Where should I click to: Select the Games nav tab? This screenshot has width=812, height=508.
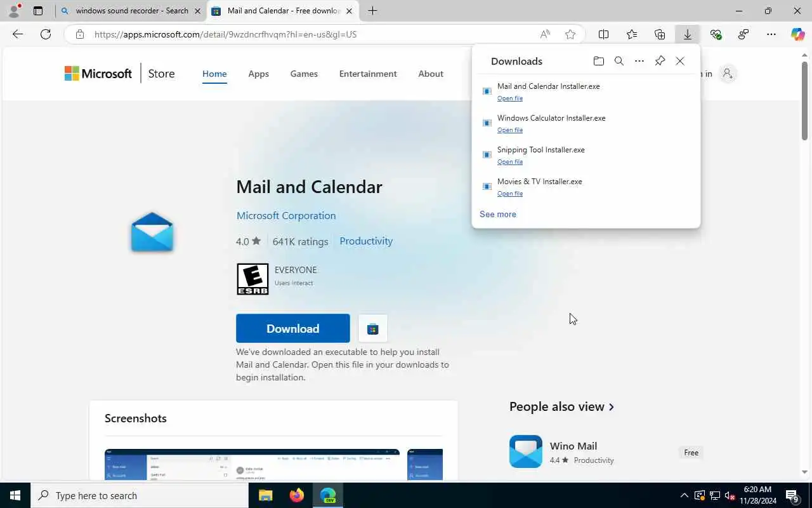coord(304,74)
